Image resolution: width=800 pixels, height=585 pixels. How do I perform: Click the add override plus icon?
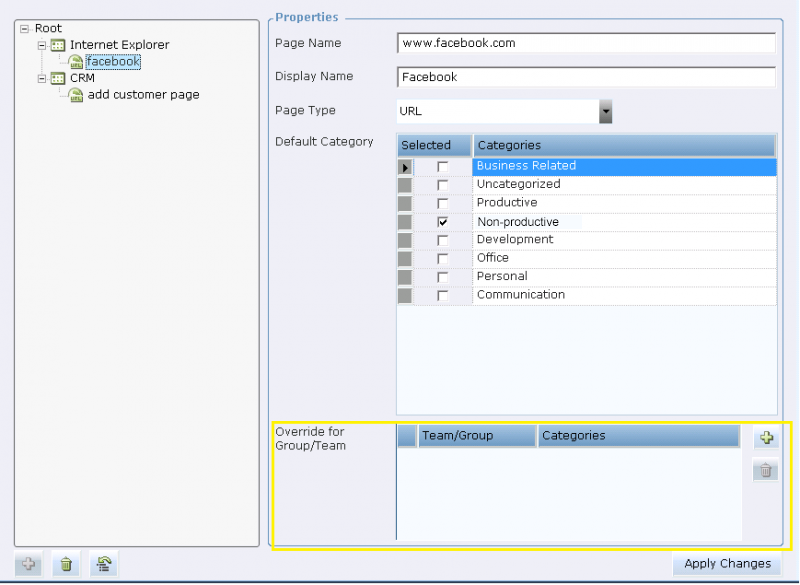(x=766, y=438)
